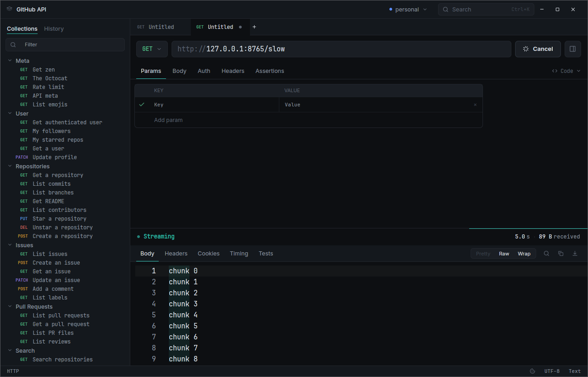This screenshot has height=377, width=588.
Task: Copy response body with the copy icon
Action: pos(560,254)
